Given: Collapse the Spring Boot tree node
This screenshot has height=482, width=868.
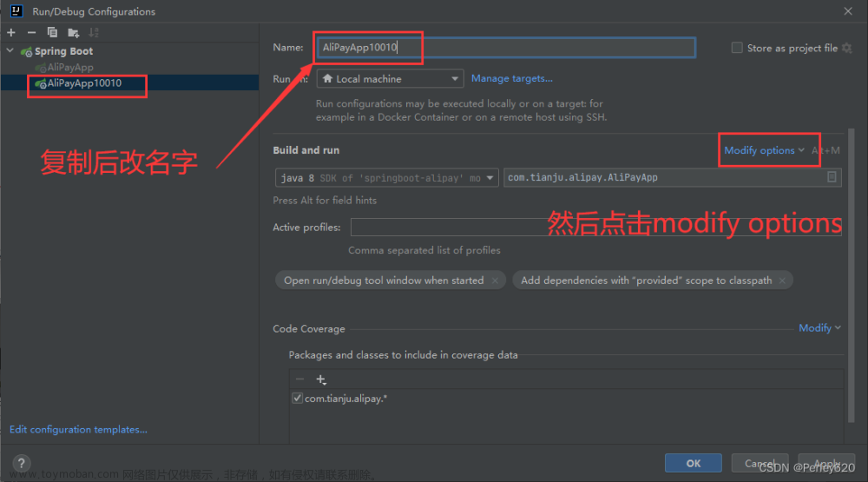Looking at the screenshot, I should click(x=10, y=50).
